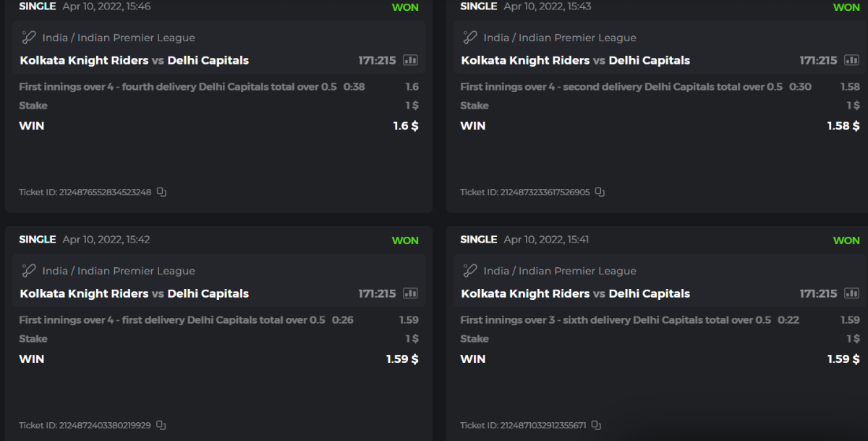Open the Kolkata vs Delhi match on the 15:42 ticket

point(134,293)
